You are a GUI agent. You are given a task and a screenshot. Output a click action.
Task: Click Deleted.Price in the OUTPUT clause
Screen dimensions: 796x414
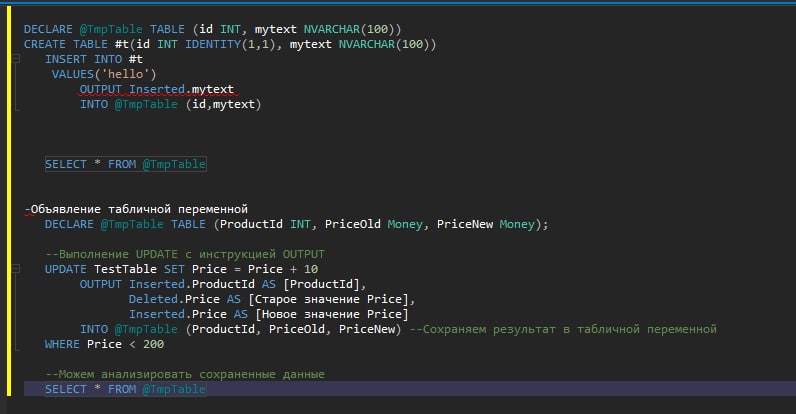174,299
